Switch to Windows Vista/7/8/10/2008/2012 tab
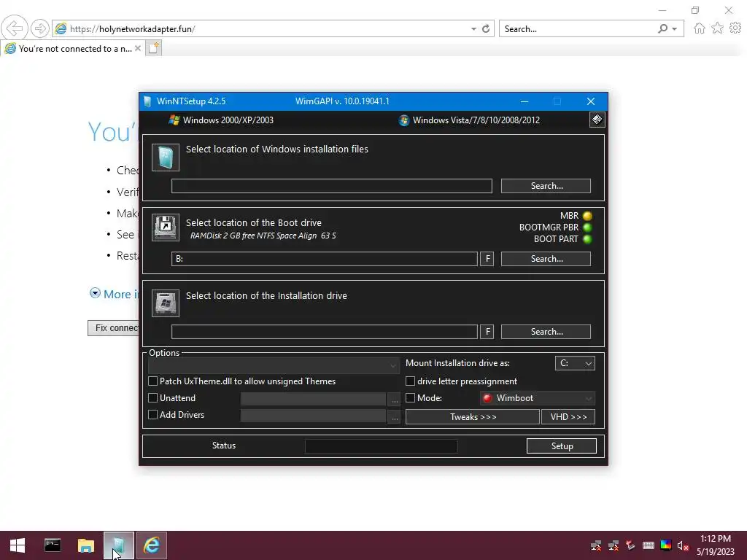Screen dimensions: 747x560 (469, 120)
